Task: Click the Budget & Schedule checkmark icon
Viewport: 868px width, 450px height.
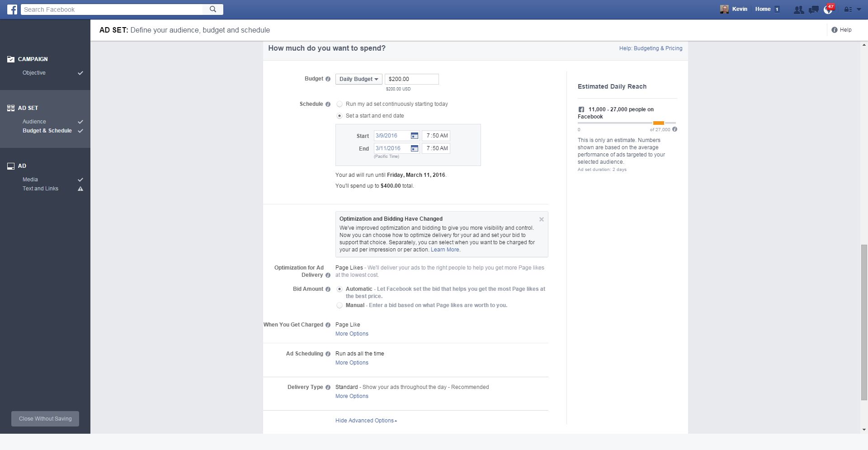Action: 80,131
